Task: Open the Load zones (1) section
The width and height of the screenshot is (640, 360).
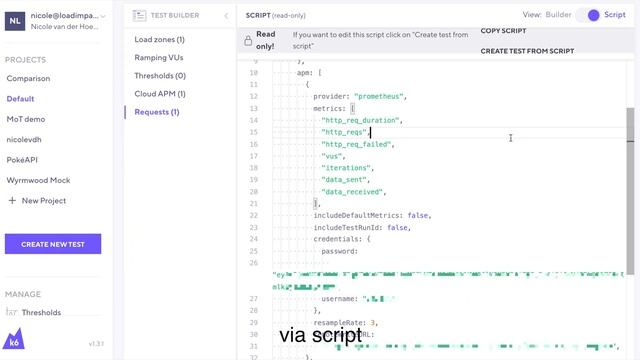Action: [x=160, y=40]
